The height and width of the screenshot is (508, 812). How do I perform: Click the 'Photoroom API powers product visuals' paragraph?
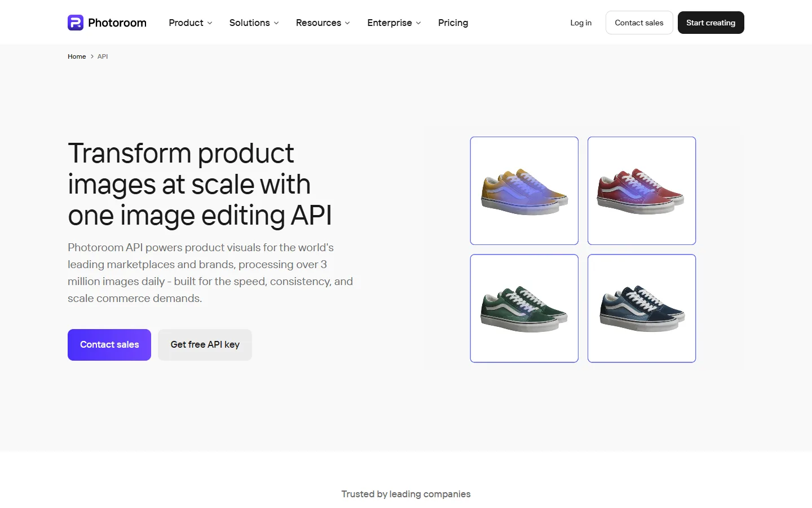pos(210,273)
